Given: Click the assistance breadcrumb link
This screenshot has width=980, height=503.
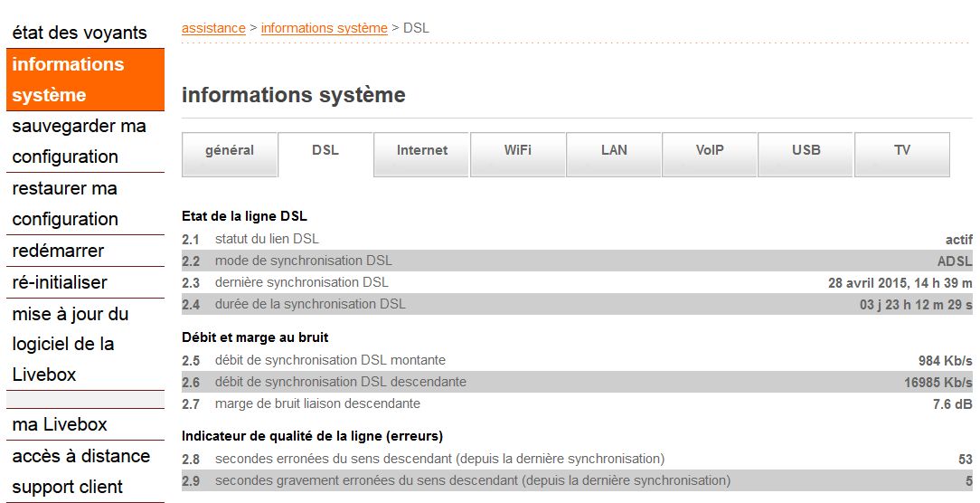Looking at the screenshot, I should pos(213,28).
